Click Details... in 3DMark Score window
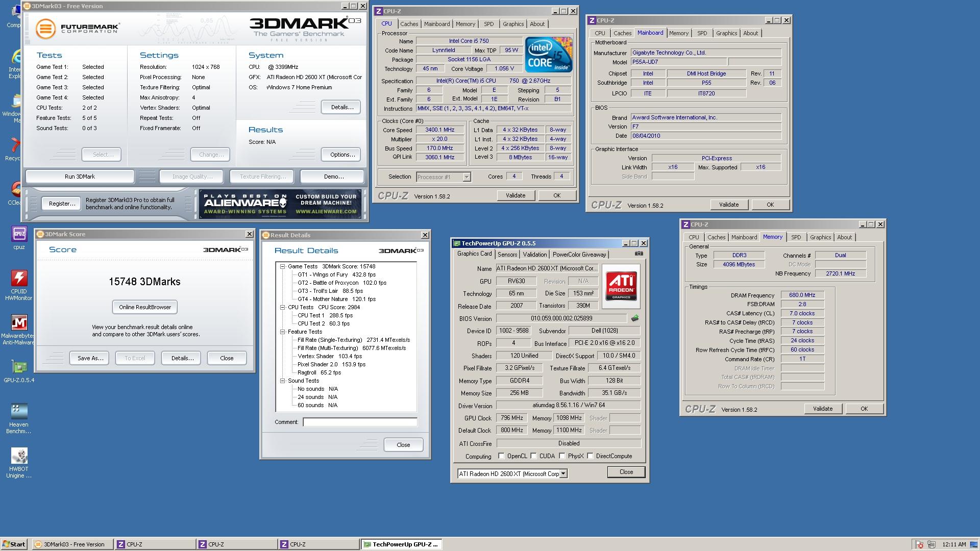This screenshot has width=980, height=551. coord(182,358)
